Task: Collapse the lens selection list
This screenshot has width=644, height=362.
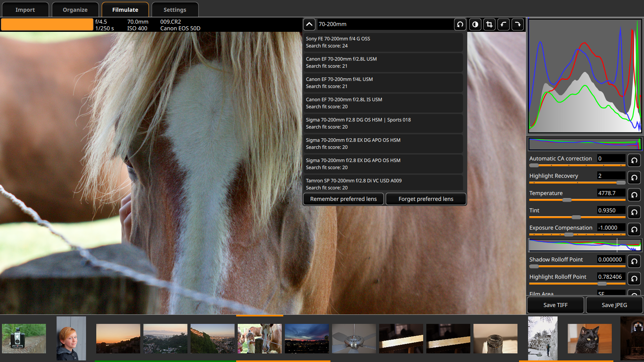Action: (x=309, y=24)
